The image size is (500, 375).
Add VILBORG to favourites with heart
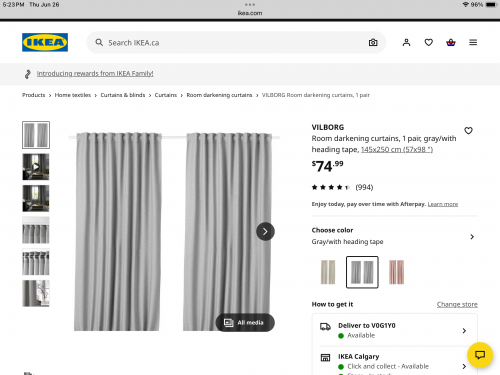468,131
